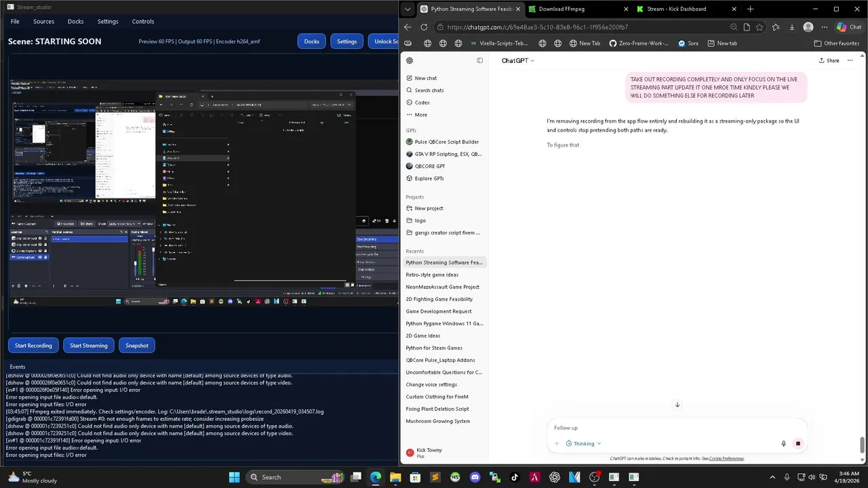Open gangs creator script fivem project
This screenshot has width=868, height=488.
coord(444,232)
